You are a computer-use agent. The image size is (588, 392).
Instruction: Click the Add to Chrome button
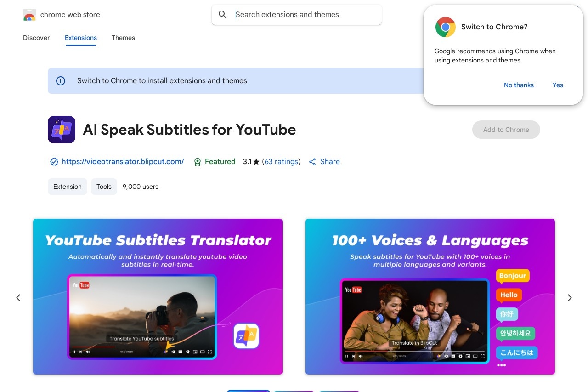coord(506,130)
